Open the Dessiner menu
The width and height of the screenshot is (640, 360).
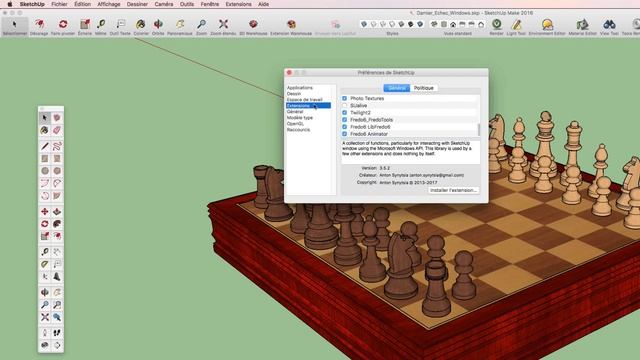tap(137, 4)
